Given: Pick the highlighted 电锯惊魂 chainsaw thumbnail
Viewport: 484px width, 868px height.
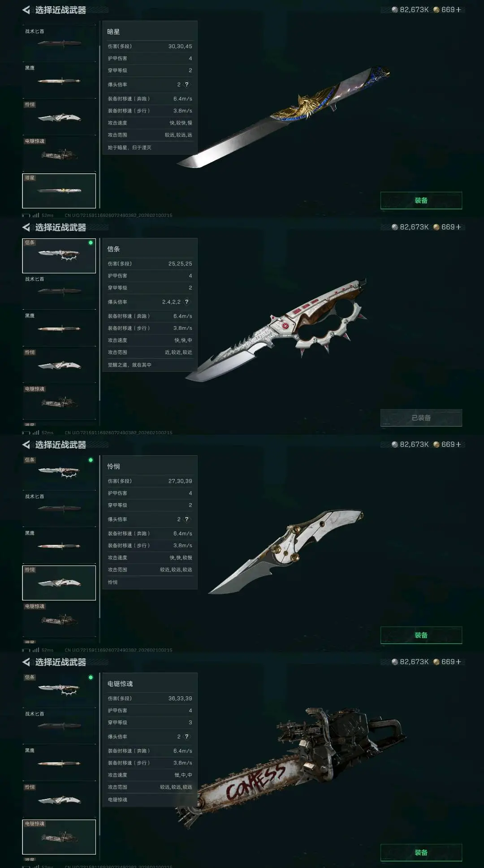Looking at the screenshot, I should (59, 837).
